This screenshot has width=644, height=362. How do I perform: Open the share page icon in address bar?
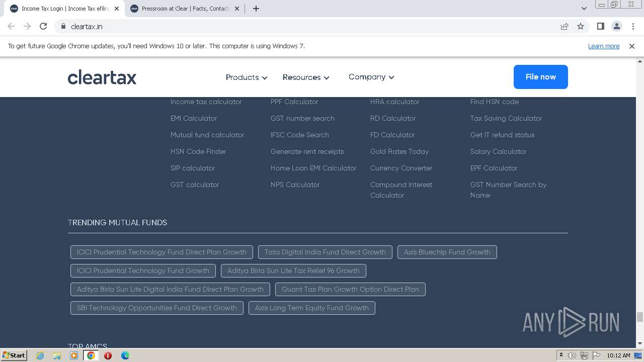(565, 26)
